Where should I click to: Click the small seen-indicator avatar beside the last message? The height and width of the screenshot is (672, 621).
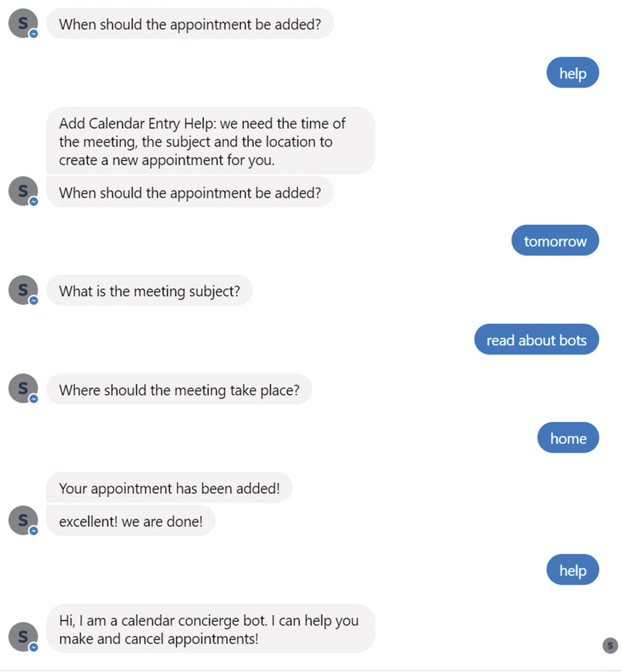point(610,645)
